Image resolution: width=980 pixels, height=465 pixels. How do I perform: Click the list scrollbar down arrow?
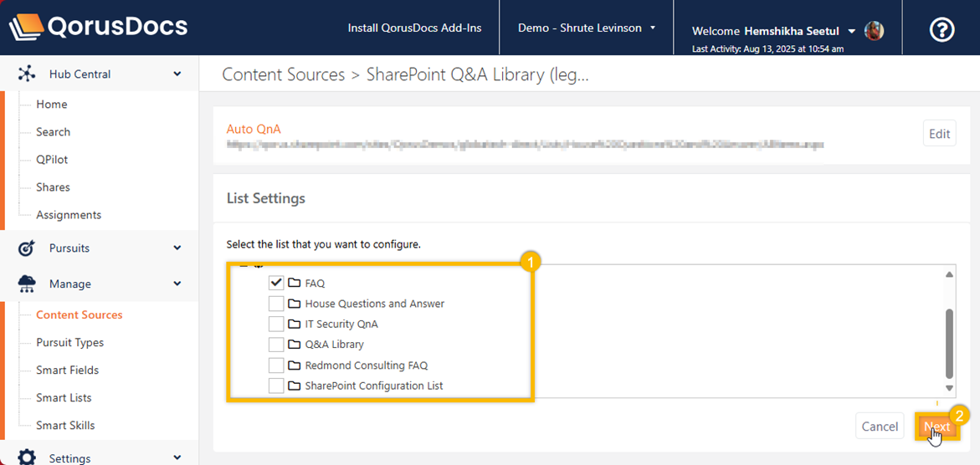click(x=949, y=388)
